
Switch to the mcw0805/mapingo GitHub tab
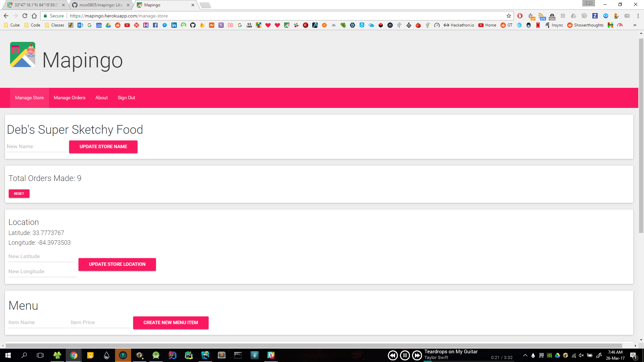(x=101, y=5)
